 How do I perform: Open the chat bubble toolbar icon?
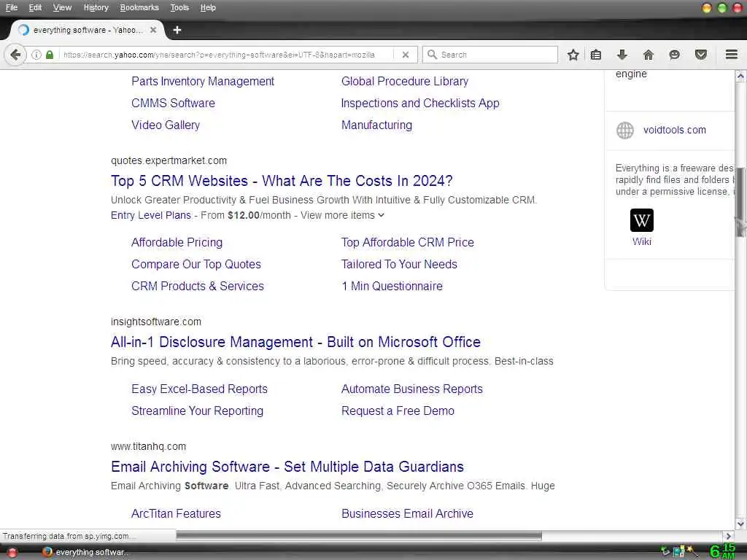674,55
